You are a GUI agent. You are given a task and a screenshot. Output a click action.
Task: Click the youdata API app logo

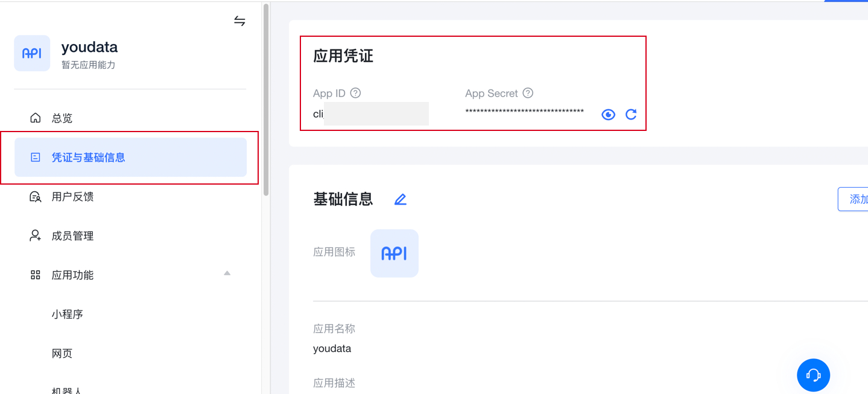click(32, 53)
